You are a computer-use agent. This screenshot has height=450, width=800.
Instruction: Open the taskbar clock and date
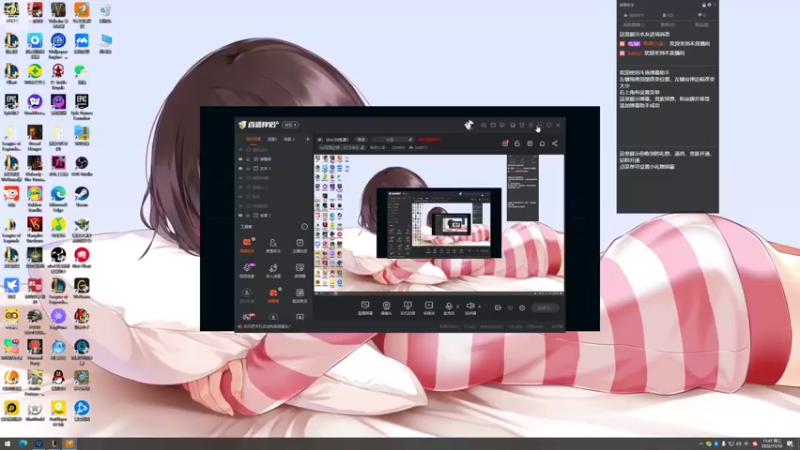tap(771, 444)
